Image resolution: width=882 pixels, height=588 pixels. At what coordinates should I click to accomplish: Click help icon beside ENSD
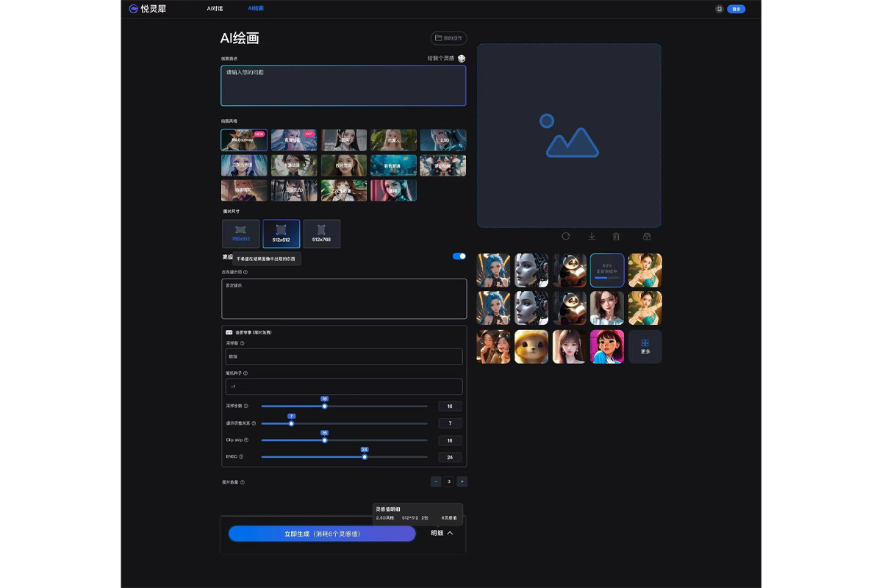241,456
